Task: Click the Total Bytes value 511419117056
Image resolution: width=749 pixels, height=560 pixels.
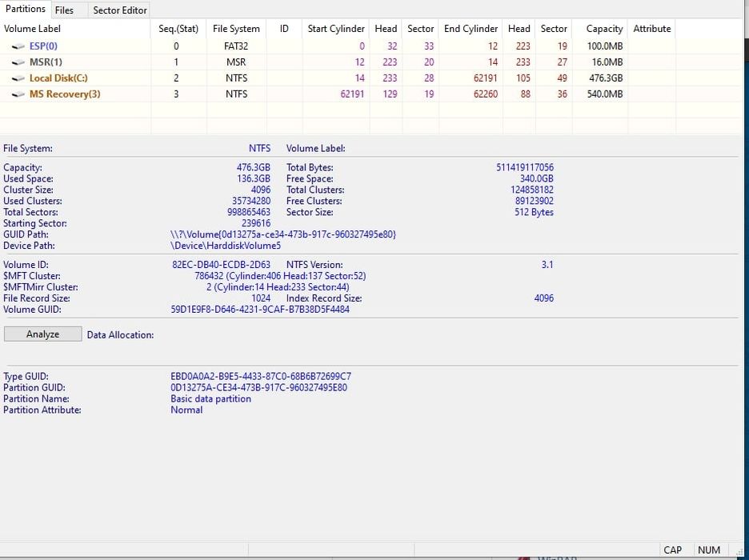Action: click(x=525, y=167)
